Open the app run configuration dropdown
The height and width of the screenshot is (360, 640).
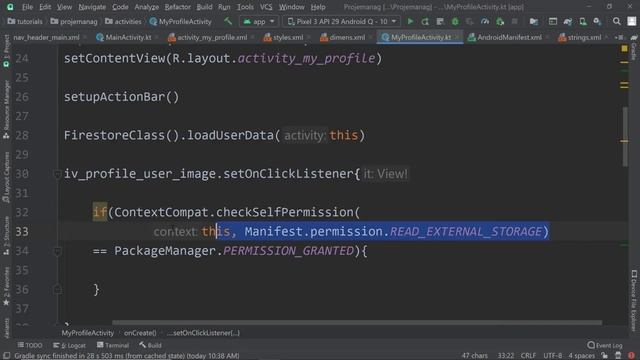coord(258,21)
